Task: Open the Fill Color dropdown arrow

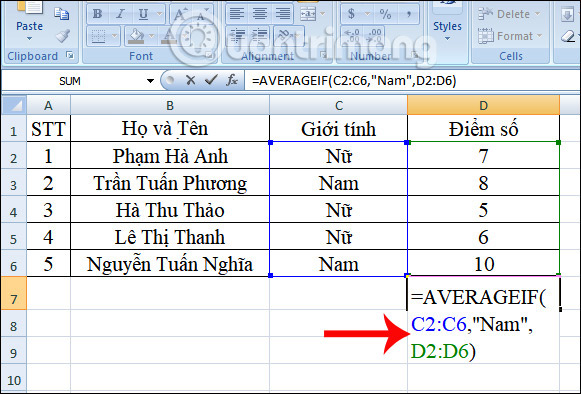Action: tap(152, 36)
